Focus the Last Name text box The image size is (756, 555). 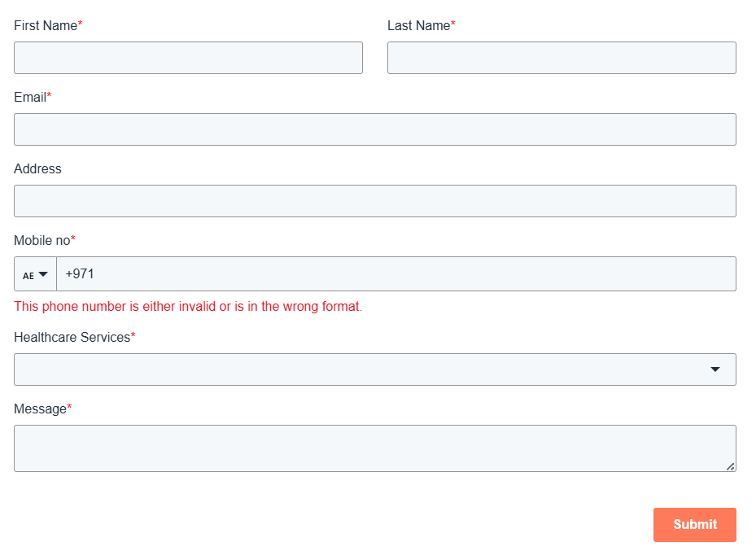(x=562, y=58)
